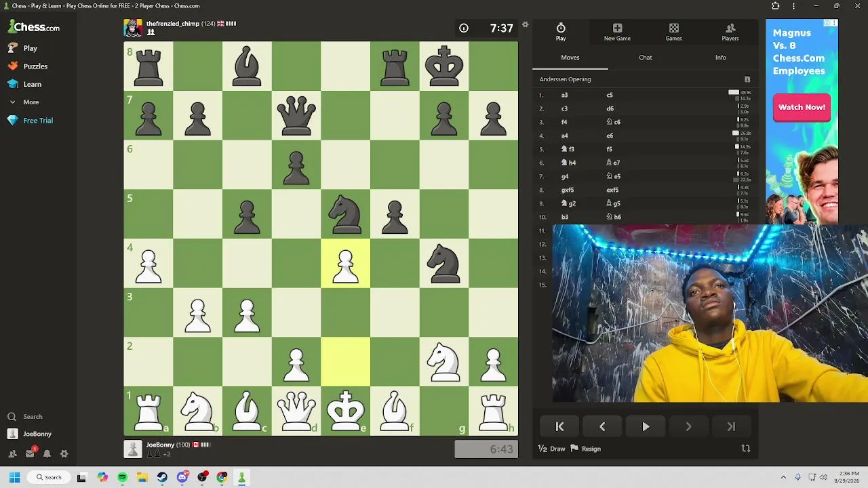
Task: Open JoeBonny username link below the board
Action: [160, 445]
